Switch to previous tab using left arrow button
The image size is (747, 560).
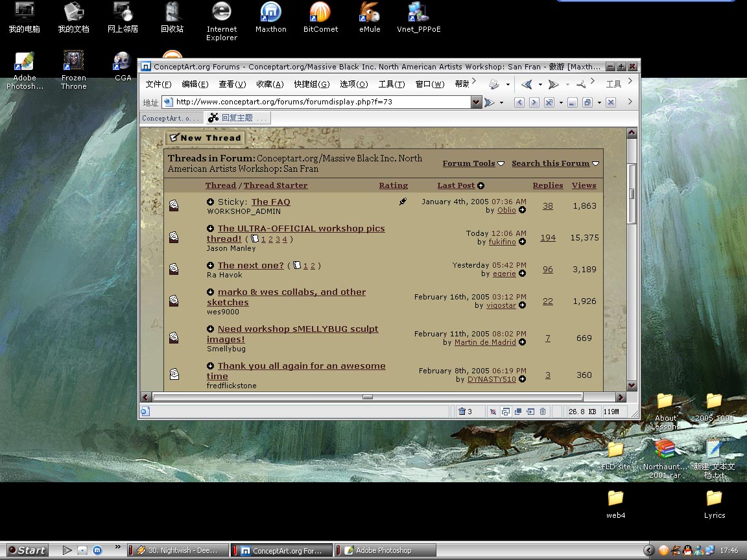coord(519,102)
